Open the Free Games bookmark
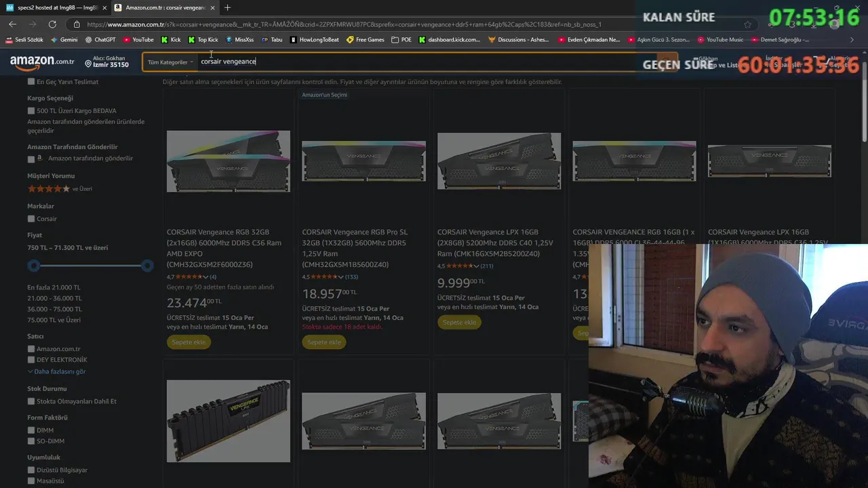868x488 pixels. (x=365, y=40)
